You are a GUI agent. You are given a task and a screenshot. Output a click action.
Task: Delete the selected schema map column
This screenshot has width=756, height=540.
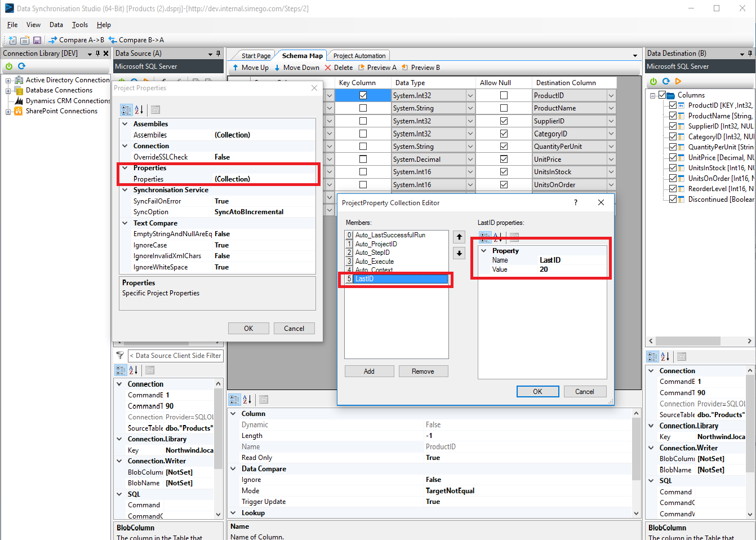pyautogui.click(x=339, y=68)
